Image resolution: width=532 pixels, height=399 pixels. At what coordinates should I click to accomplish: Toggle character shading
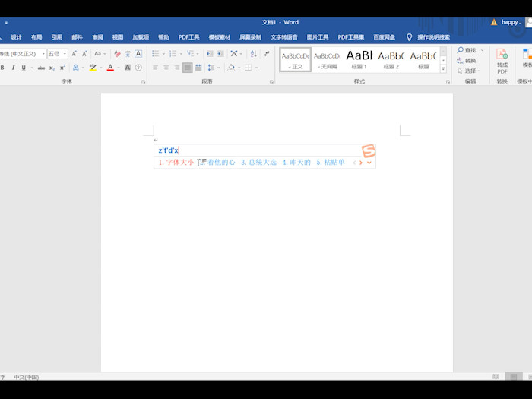click(128, 68)
